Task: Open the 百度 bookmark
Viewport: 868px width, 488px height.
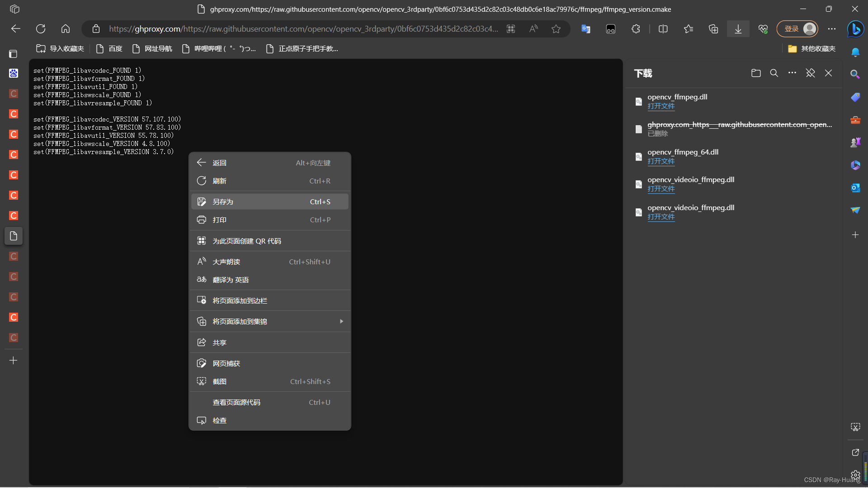Action: pos(109,49)
